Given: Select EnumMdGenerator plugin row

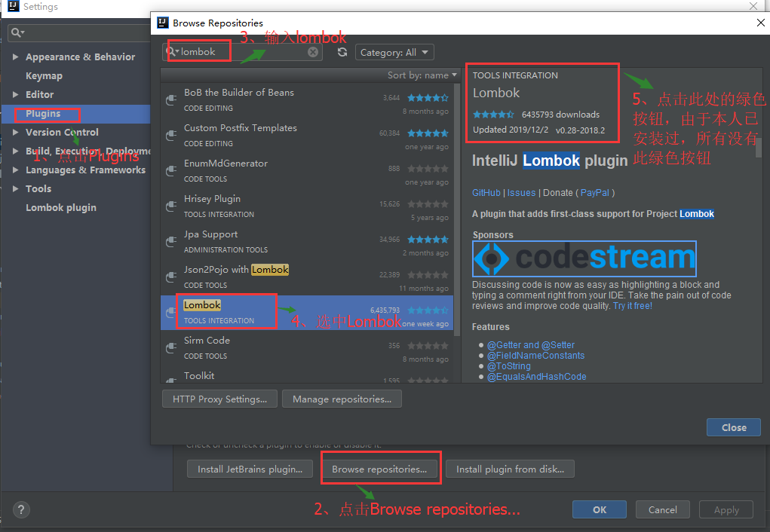Looking at the screenshot, I should pyautogui.click(x=307, y=171).
